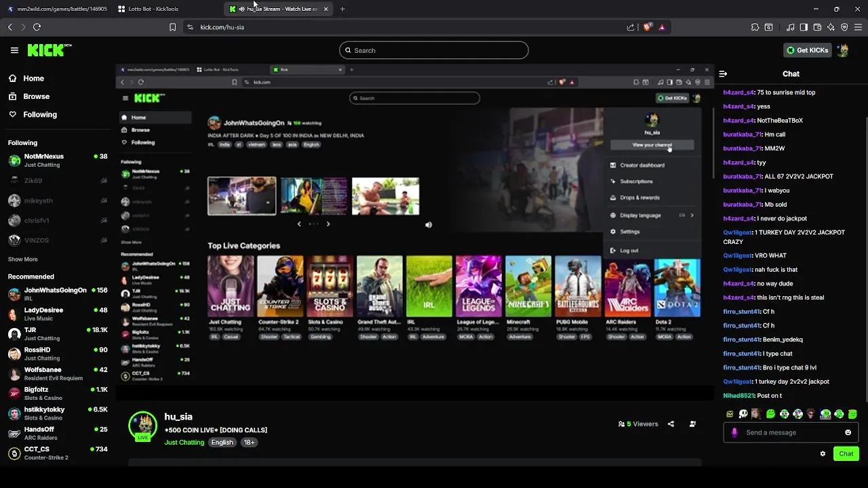Insert the skull emote from quick emotes
The width and height of the screenshot is (868, 488).
(743, 413)
